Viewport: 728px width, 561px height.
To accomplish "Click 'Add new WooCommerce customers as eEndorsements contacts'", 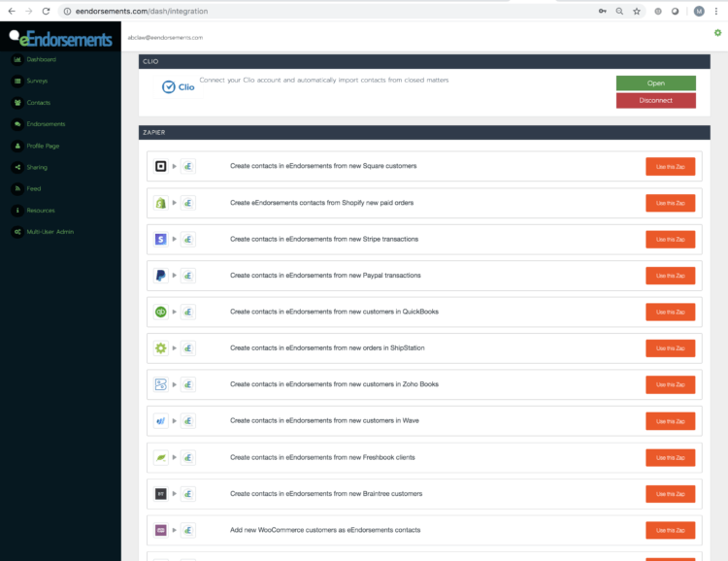I will pos(325,530).
